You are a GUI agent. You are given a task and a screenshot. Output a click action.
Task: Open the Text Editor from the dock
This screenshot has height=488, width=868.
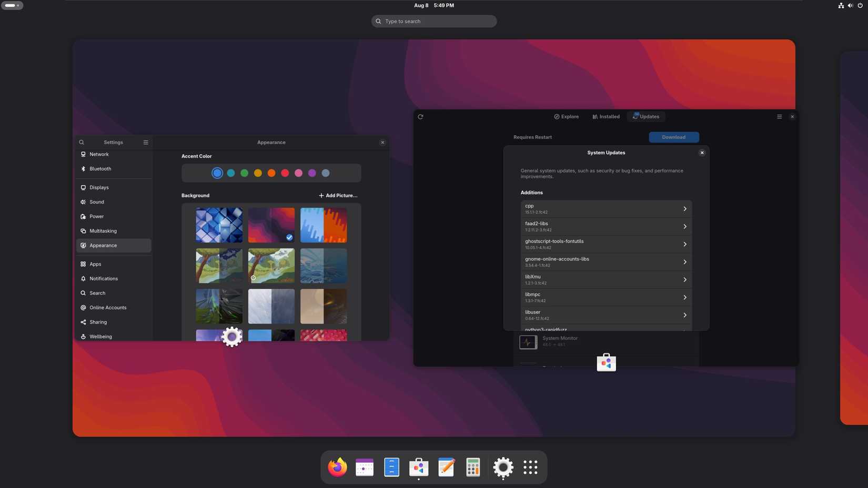(x=446, y=467)
